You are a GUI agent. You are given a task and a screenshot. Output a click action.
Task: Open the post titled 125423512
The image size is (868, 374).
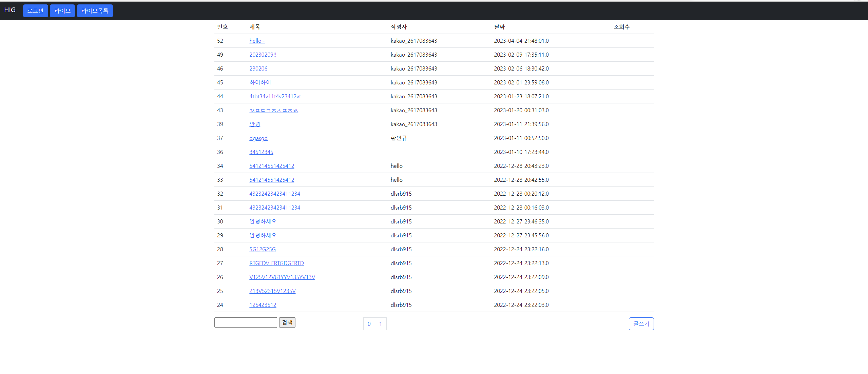pyautogui.click(x=263, y=305)
